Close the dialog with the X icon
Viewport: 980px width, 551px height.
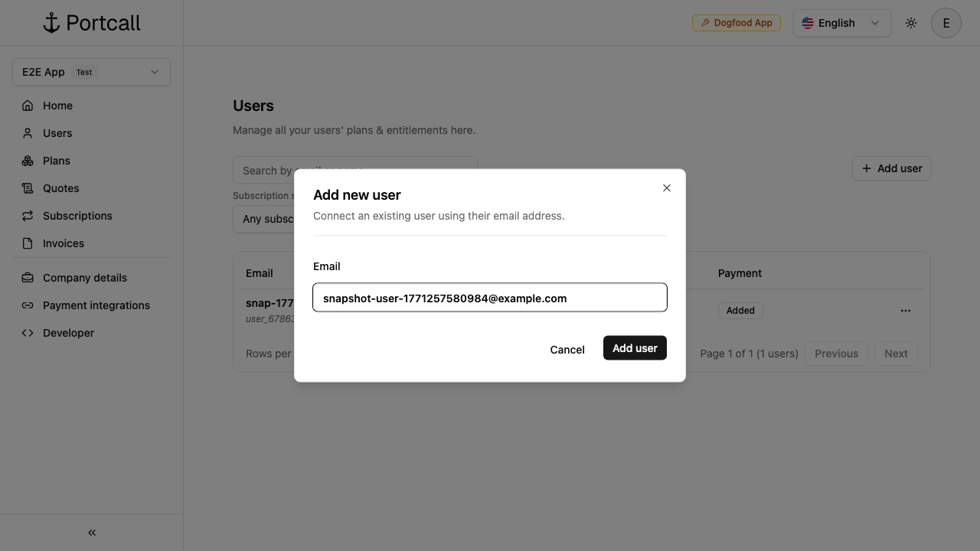[667, 187]
